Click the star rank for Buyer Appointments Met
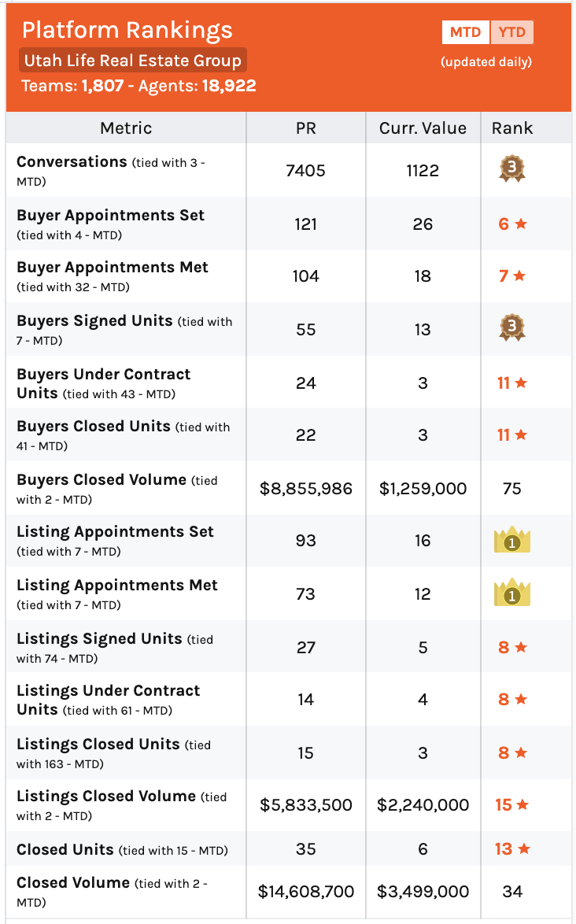Image resolution: width=576 pixels, height=924 pixels. coord(512,275)
